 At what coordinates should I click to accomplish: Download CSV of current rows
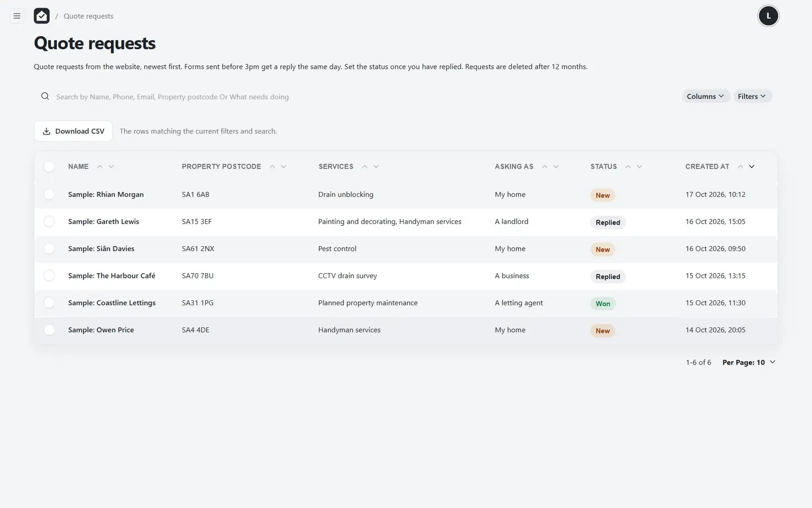pos(73,131)
